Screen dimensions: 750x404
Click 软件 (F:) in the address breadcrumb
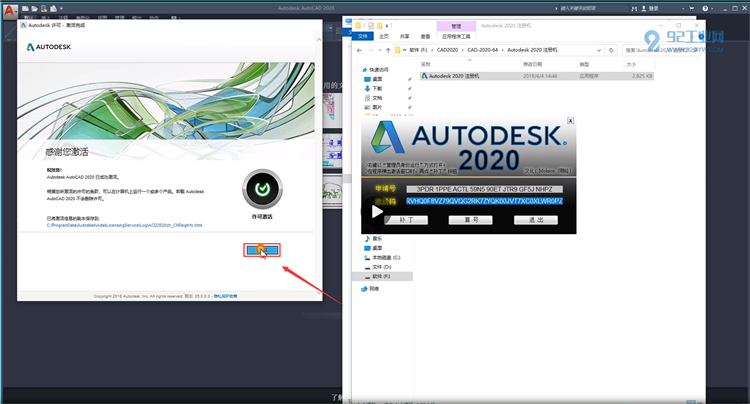point(419,50)
